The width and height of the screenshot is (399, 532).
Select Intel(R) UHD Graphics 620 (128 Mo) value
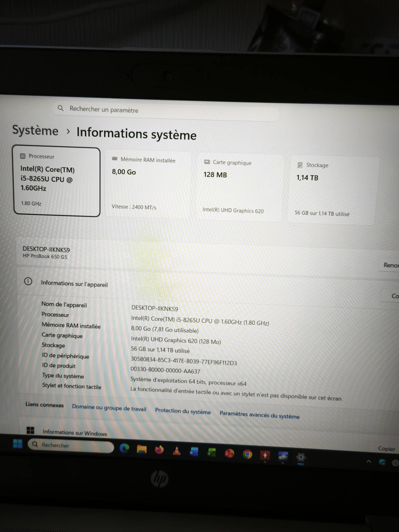(x=176, y=340)
